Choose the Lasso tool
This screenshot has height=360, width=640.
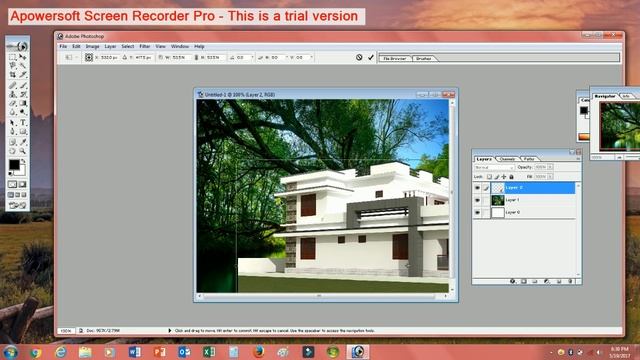[13, 65]
